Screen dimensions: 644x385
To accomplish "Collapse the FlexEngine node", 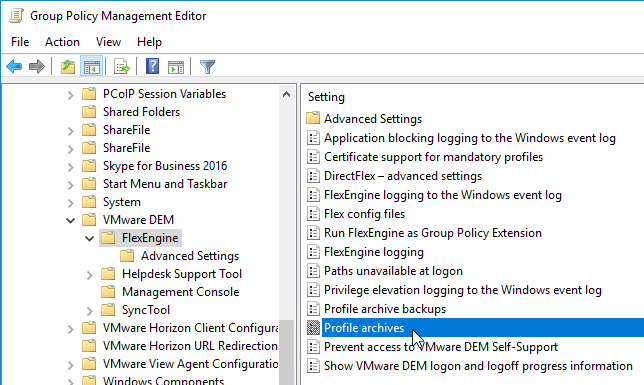I will click(x=90, y=239).
